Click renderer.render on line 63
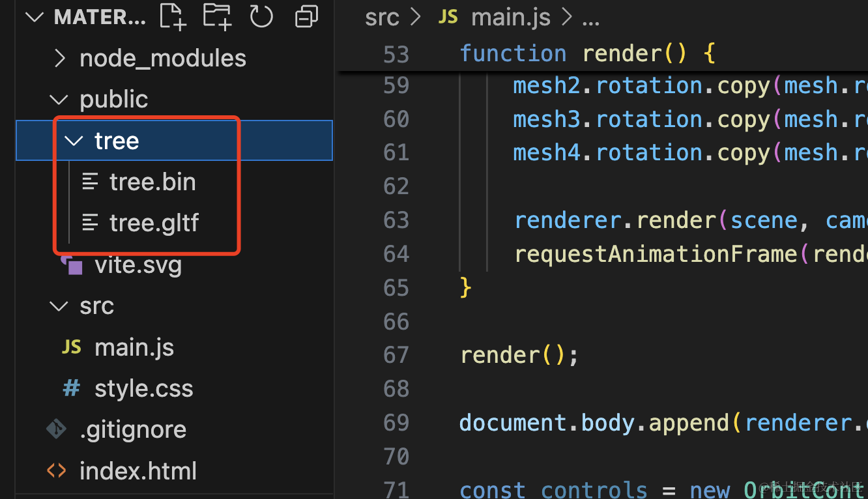868x499 pixels. coord(614,220)
